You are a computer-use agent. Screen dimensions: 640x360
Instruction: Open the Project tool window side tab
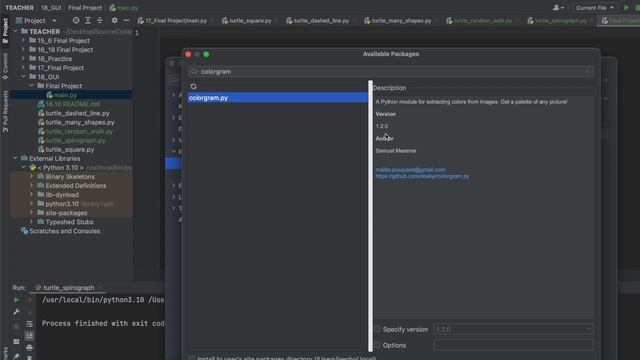pos(5,31)
